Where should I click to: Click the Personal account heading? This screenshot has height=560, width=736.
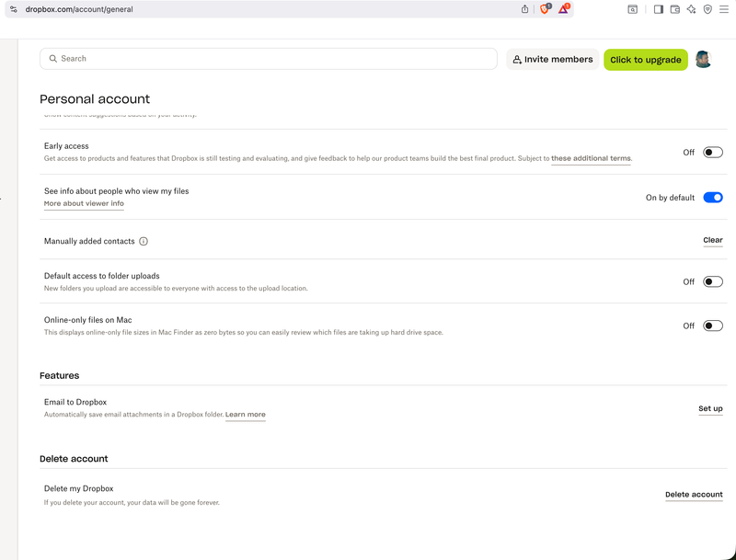(95, 99)
